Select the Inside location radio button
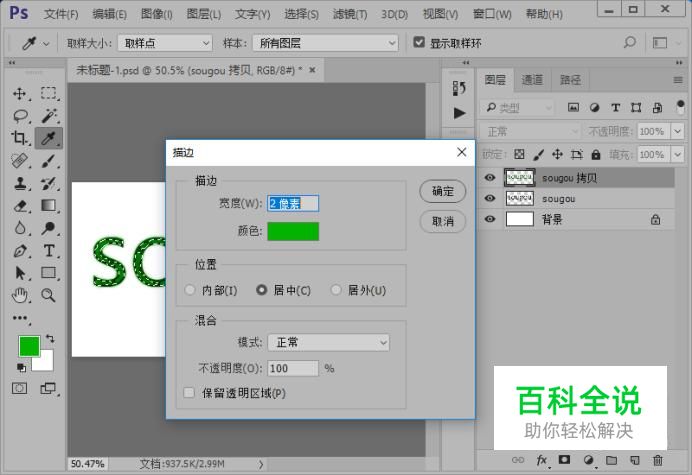Viewport: 692px width, 475px height. point(190,290)
